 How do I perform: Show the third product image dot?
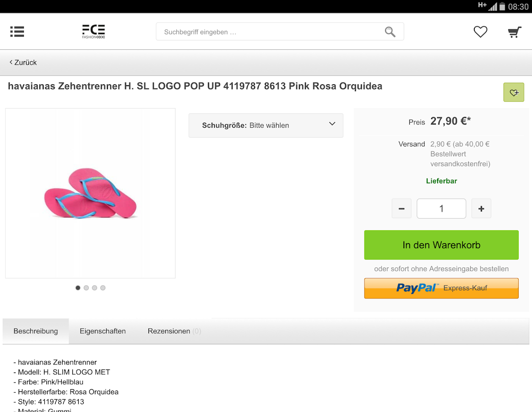pos(94,288)
